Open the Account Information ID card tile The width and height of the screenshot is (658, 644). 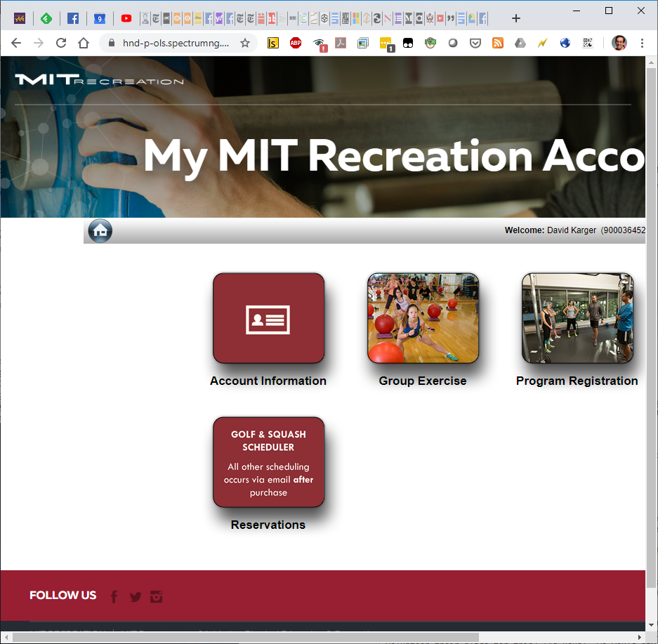click(268, 318)
